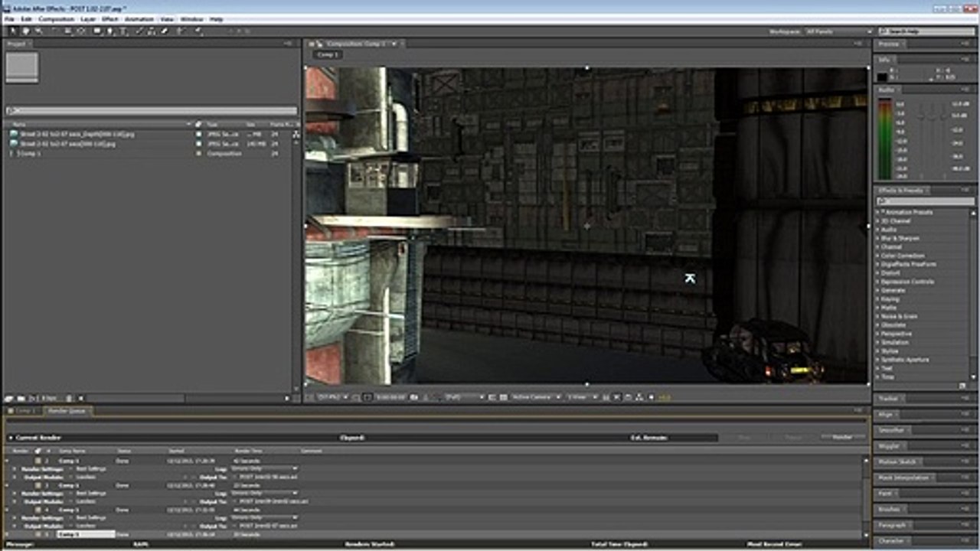Image resolution: width=980 pixels, height=551 pixels.
Task: Select the Eraser tool
Action: coord(163,31)
